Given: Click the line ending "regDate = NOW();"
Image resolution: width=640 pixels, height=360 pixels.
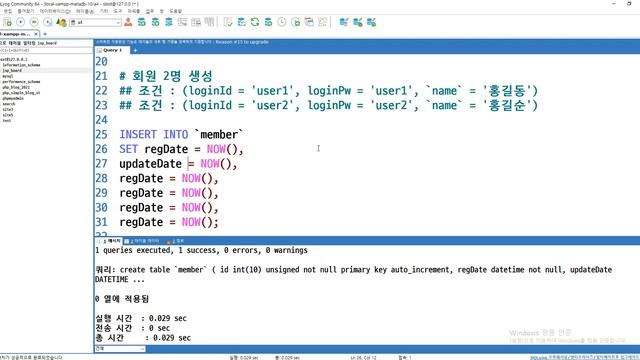Looking at the screenshot, I should click(169, 222).
